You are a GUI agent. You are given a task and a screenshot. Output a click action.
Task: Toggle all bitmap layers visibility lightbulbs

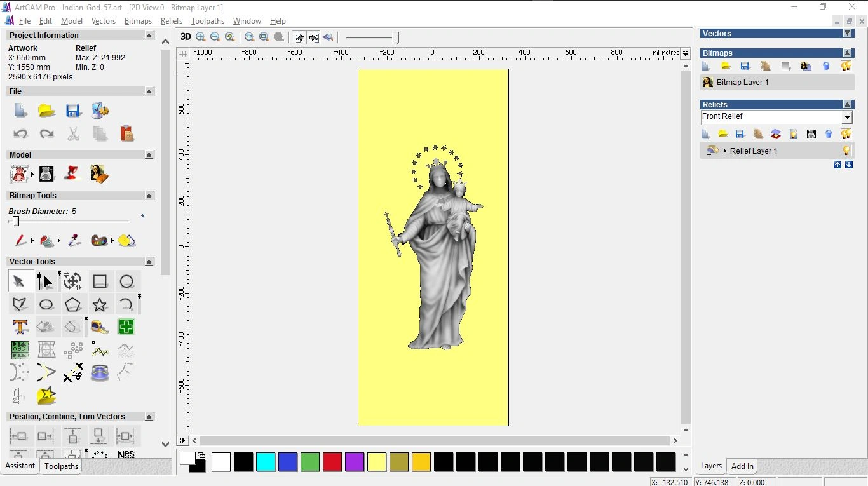(846, 66)
